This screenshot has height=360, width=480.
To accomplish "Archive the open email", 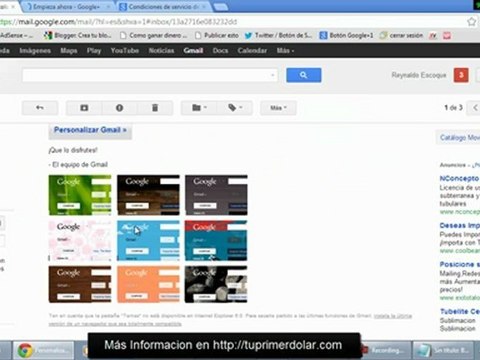I will tap(84, 108).
